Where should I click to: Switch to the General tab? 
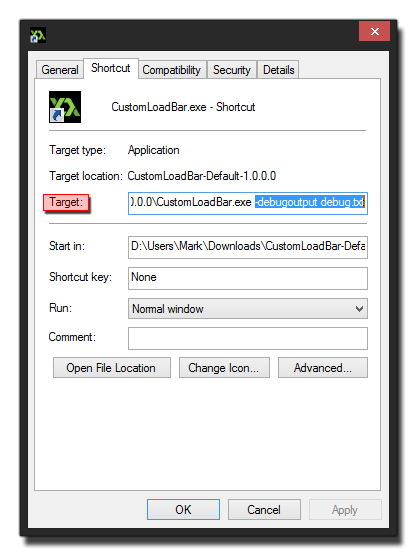coord(60,70)
